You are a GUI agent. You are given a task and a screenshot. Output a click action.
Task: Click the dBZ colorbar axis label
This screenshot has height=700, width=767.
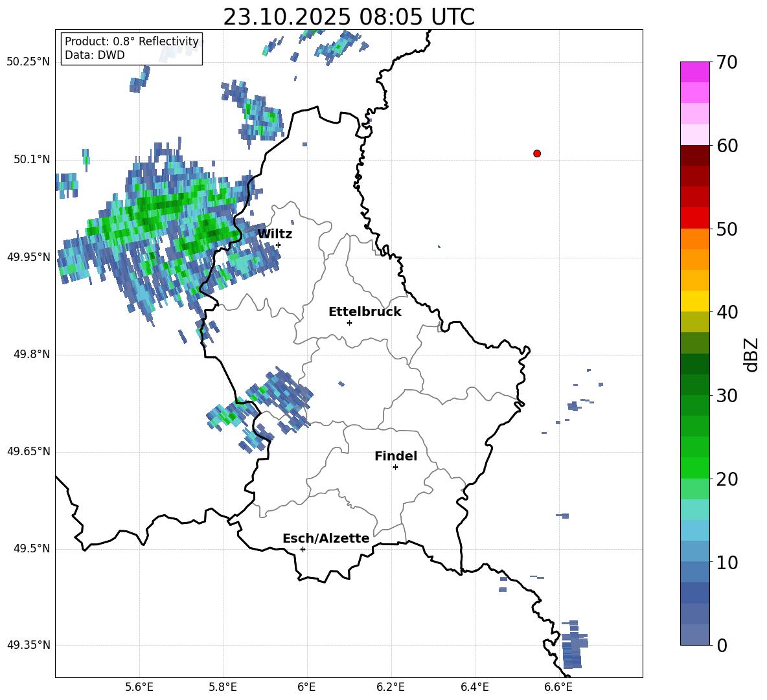tap(751, 354)
